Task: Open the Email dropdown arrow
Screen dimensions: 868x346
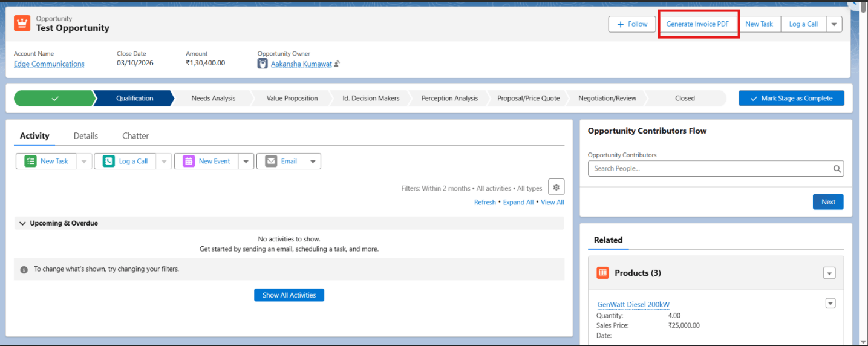Action: click(313, 162)
